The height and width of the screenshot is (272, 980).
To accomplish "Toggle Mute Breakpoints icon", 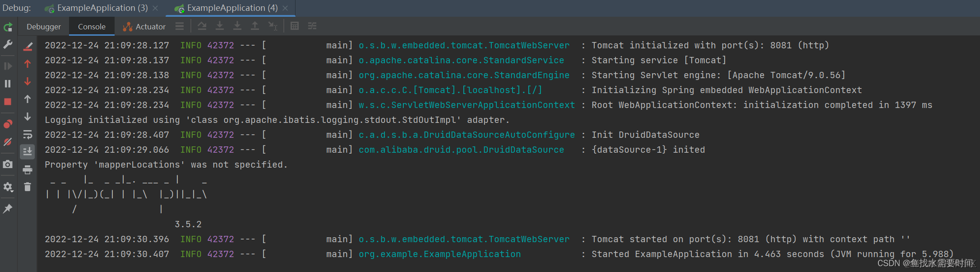I will click(x=8, y=142).
